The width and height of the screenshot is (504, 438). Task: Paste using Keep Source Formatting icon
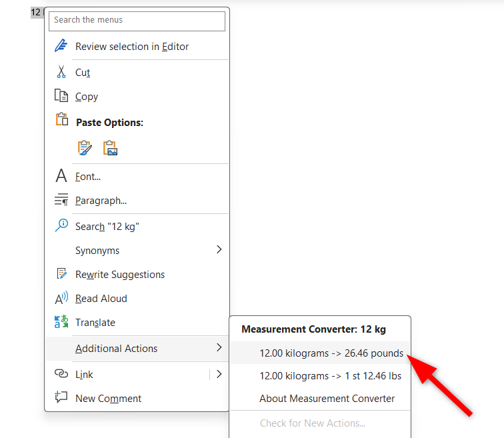pos(85,148)
